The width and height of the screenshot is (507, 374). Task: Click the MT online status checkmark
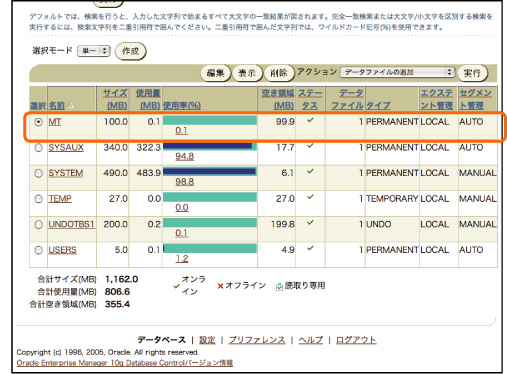tap(310, 120)
